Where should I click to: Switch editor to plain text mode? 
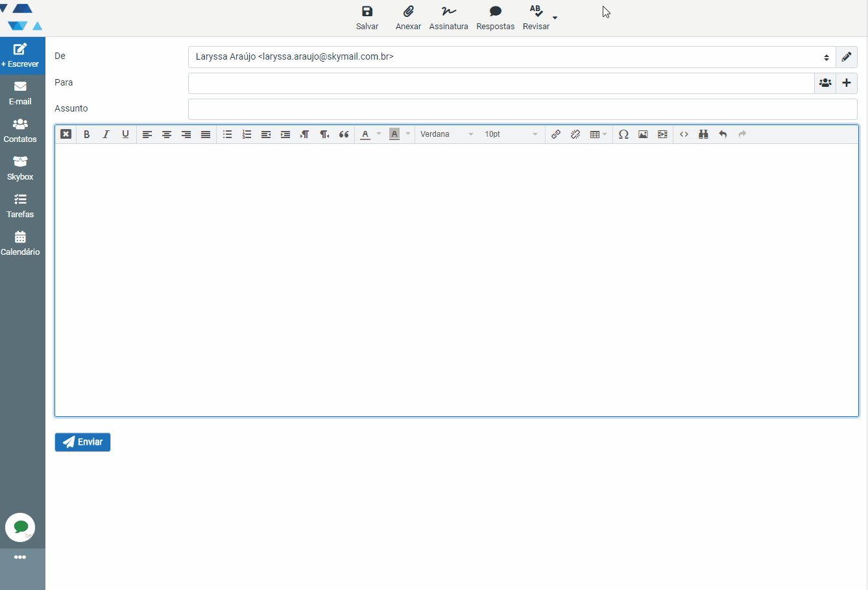66,134
